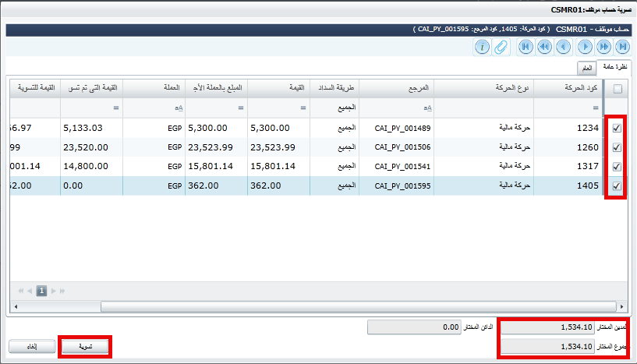Uncheck the row with code 1234

tap(618, 128)
